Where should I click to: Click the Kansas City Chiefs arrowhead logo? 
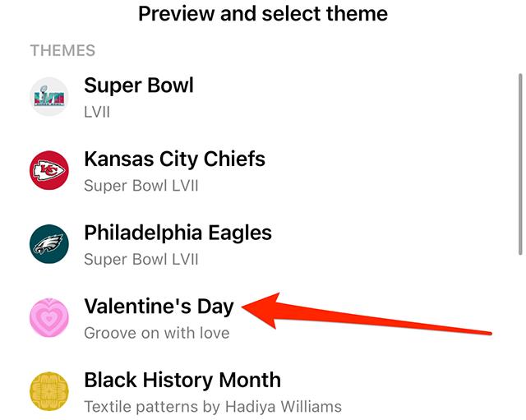pyautogui.click(x=49, y=170)
